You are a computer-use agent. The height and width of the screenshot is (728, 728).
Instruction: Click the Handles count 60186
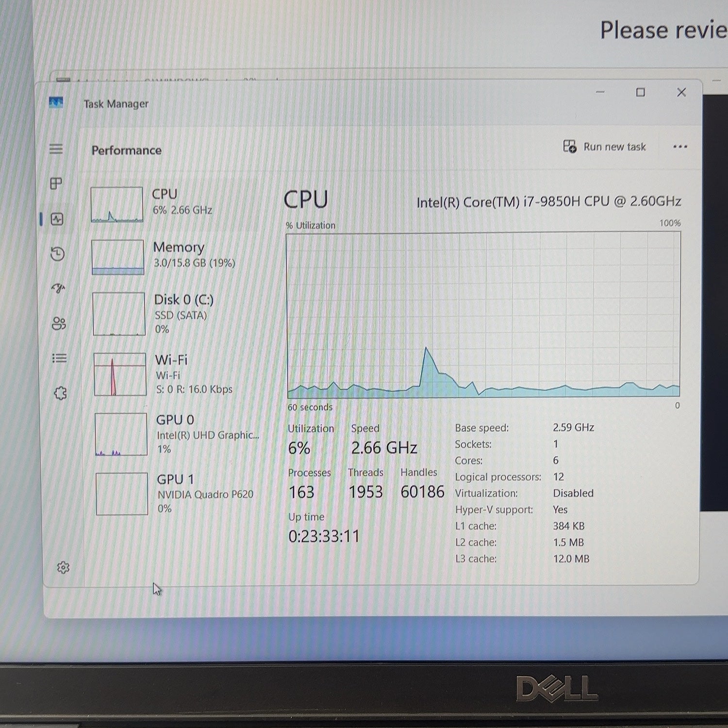click(422, 492)
